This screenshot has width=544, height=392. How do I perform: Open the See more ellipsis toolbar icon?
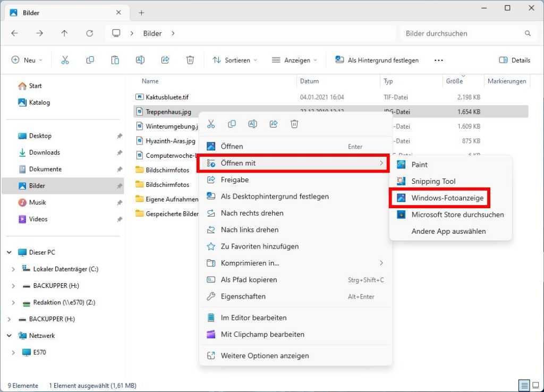[438, 60]
